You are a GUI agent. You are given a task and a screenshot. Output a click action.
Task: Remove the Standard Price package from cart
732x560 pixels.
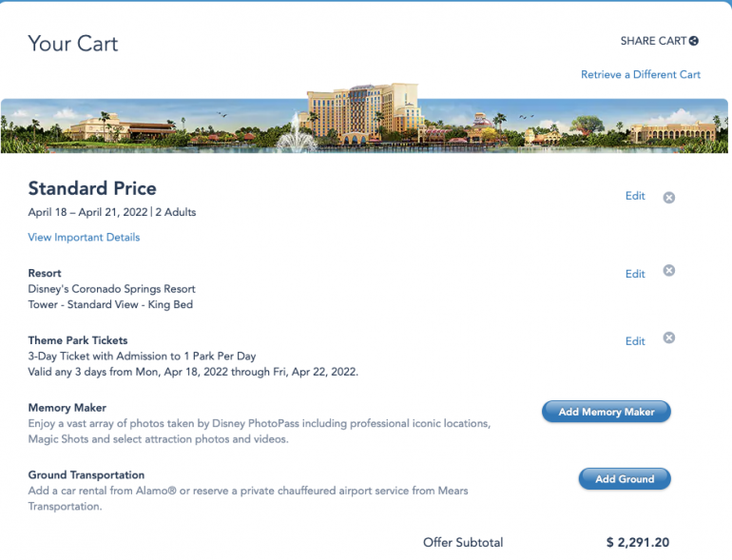click(x=668, y=197)
